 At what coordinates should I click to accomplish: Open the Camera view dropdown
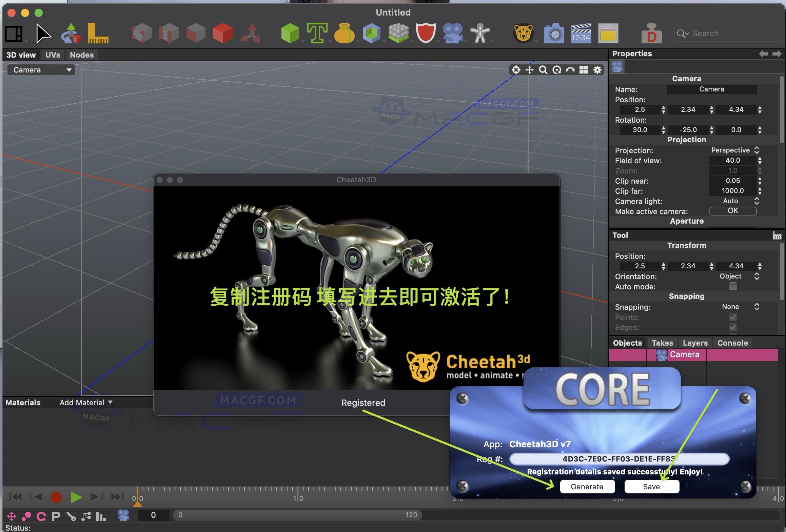click(41, 70)
